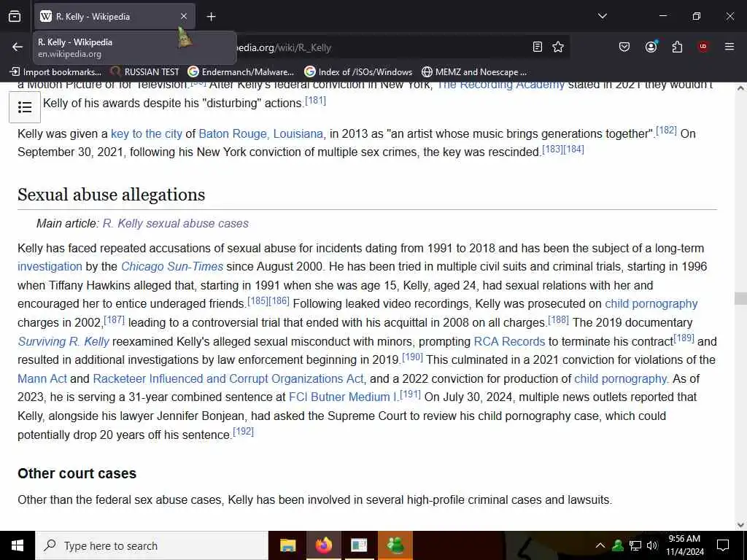This screenshot has height=560, width=747.
Task: Open the Extensions puzzle icon
Action: pyautogui.click(x=677, y=47)
